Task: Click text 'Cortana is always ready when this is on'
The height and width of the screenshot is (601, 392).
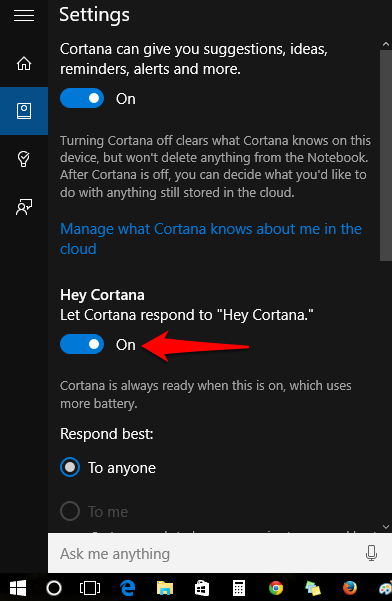Action: click(x=172, y=385)
